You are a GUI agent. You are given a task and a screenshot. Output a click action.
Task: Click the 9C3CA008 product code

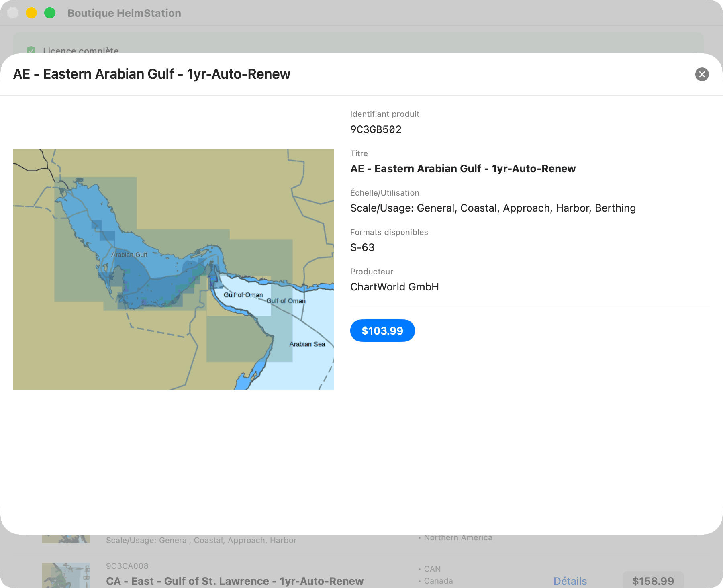(x=127, y=566)
